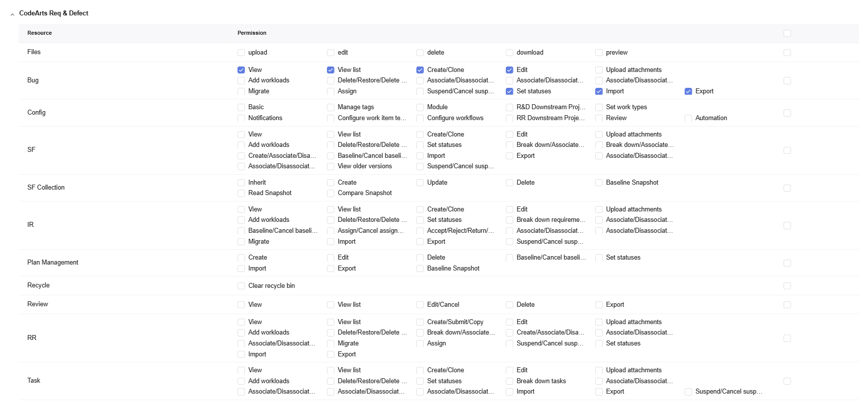Tick the Migrate permission for Bug
The height and width of the screenshot is (407, 868).
pos(241,91)
